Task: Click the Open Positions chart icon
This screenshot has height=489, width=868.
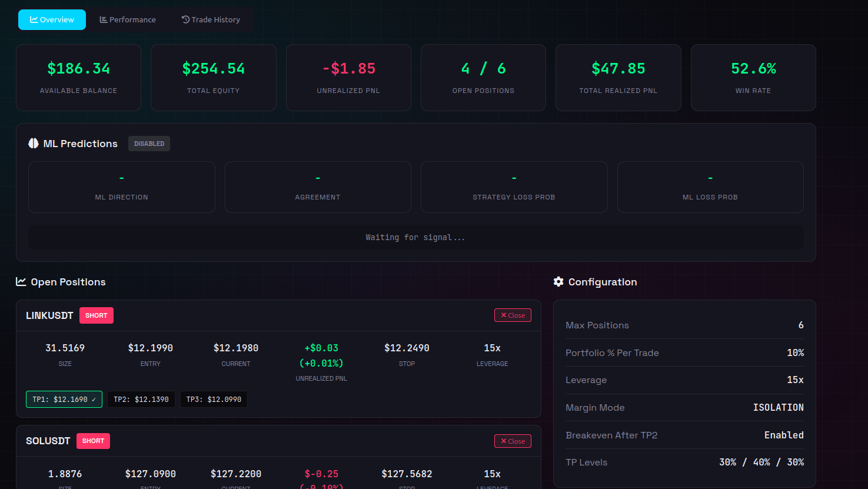Action: (x=20, y=282)
